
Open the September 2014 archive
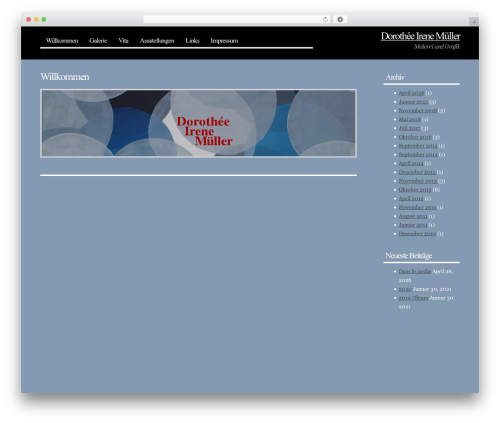pyautogui.click(x=418, y=154)
